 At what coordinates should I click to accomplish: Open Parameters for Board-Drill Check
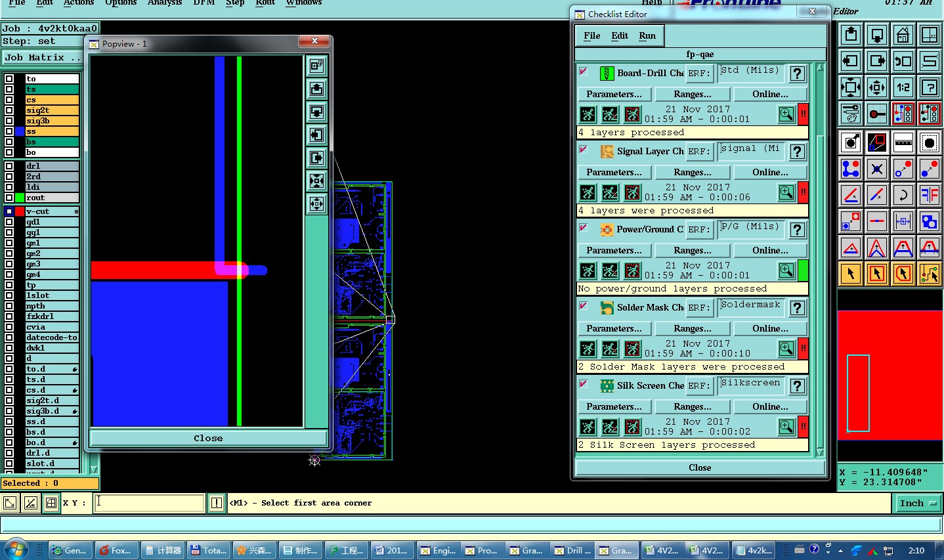coord(614,94)
